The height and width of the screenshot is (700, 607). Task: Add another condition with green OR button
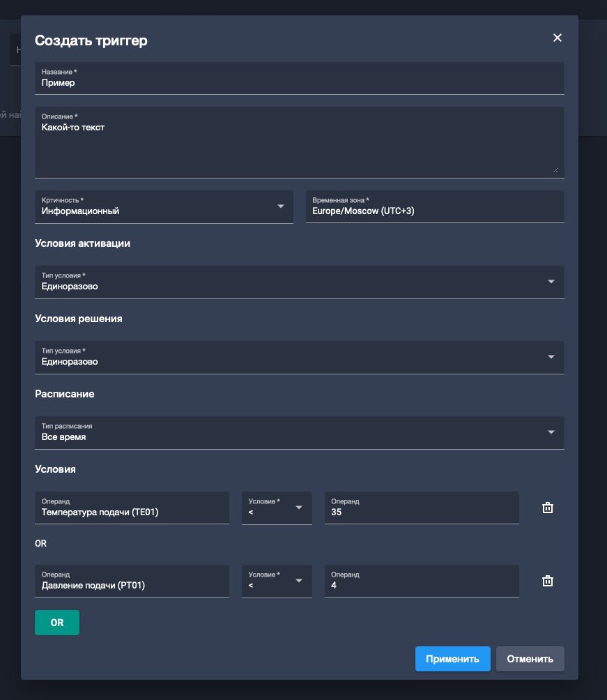(57, 623)
